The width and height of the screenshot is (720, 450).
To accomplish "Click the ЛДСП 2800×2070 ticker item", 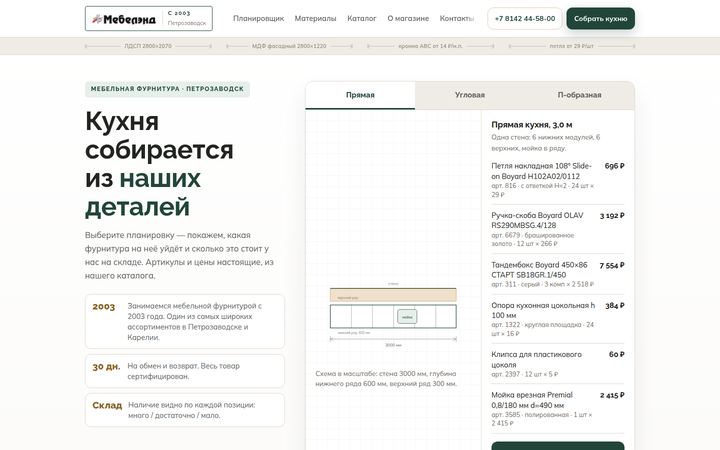I will [x=148, y=46].
